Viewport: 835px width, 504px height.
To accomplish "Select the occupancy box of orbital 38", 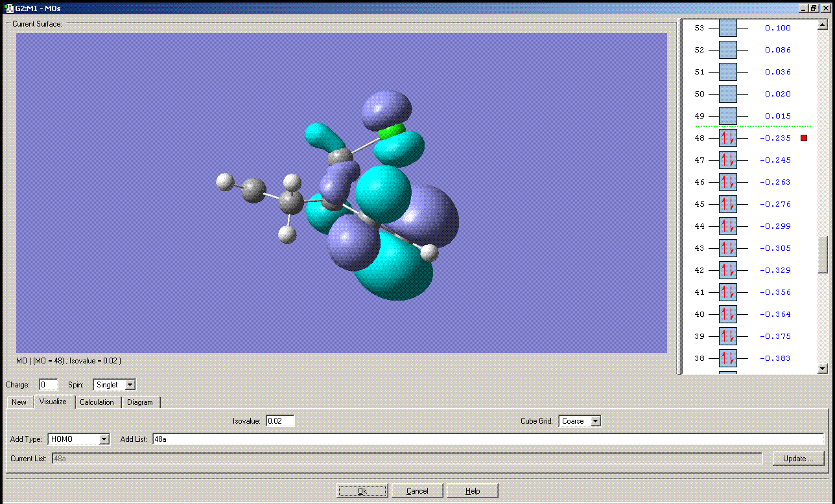I will click(728, 358).
